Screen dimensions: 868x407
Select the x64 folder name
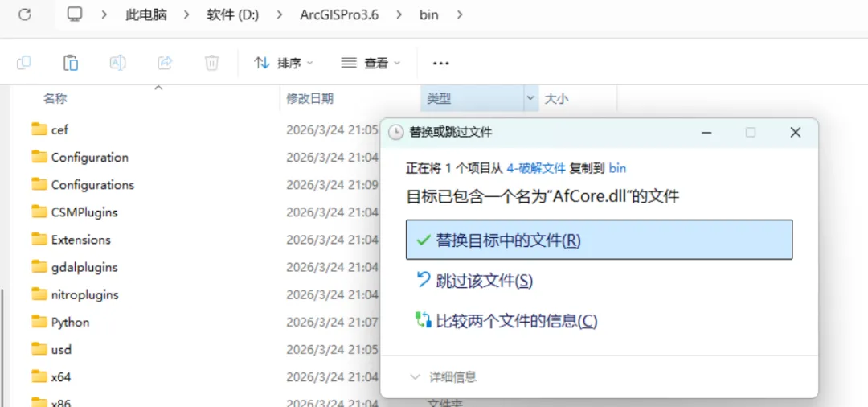[x=61, y=378]
